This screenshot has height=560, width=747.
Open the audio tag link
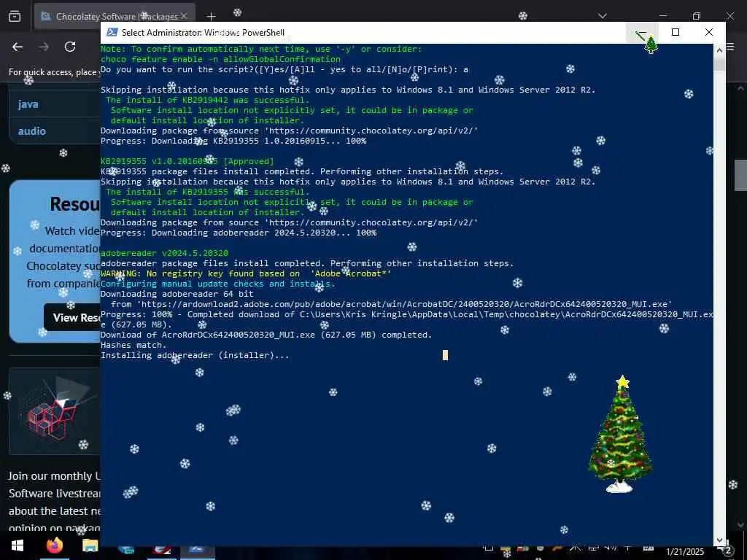coord(32,131)
